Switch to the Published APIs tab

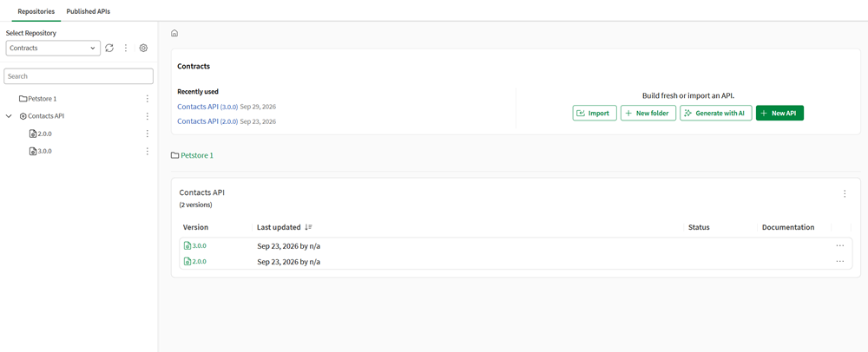tap(88, 11)
